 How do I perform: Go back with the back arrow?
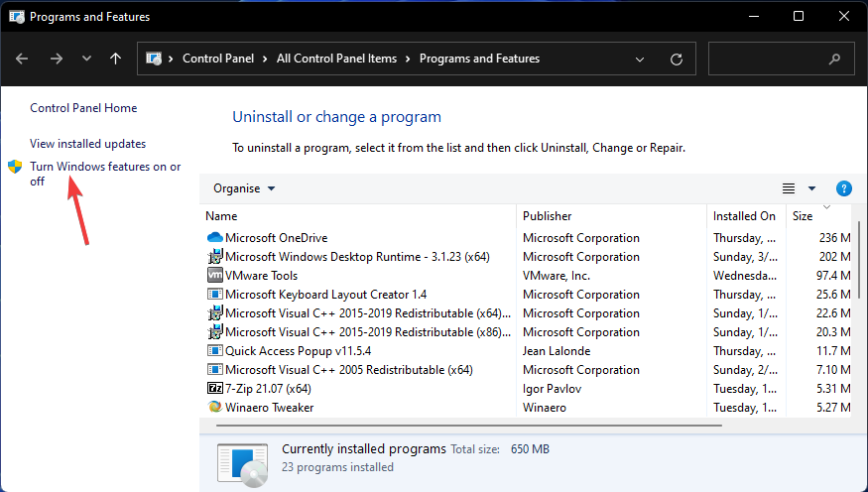click(22, 59)
